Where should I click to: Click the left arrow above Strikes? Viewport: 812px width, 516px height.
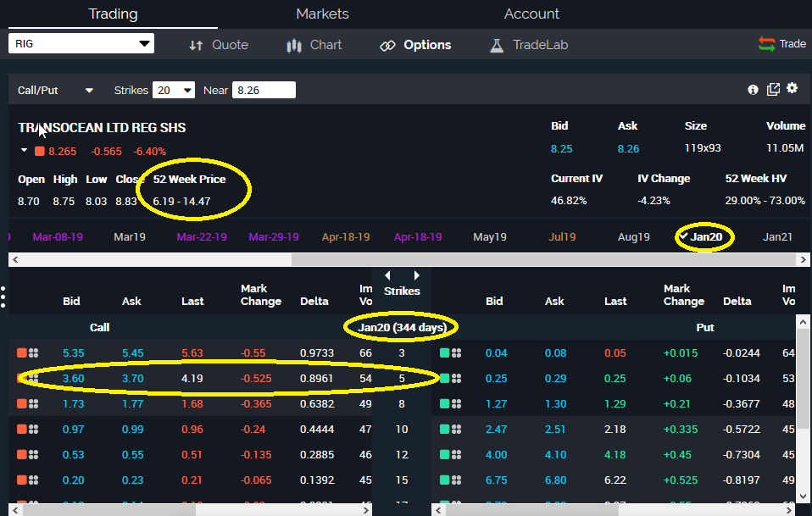coord(387,276)
